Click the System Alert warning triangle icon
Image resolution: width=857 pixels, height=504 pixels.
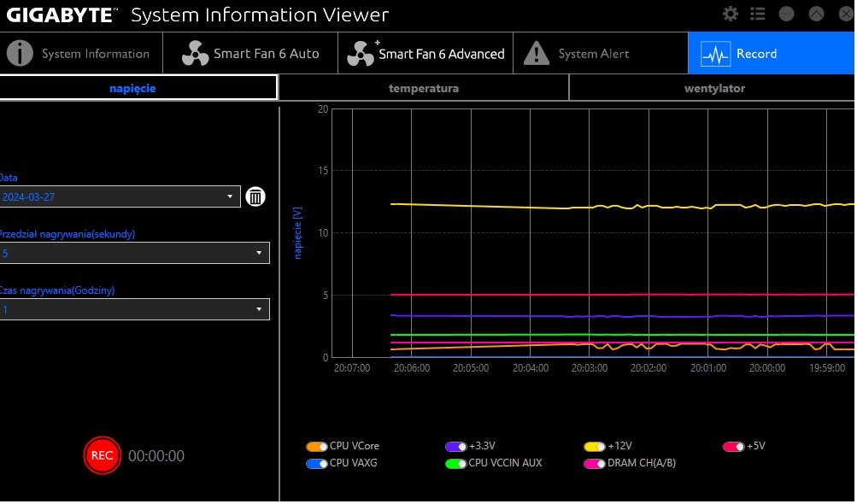(x=537, y=54)
